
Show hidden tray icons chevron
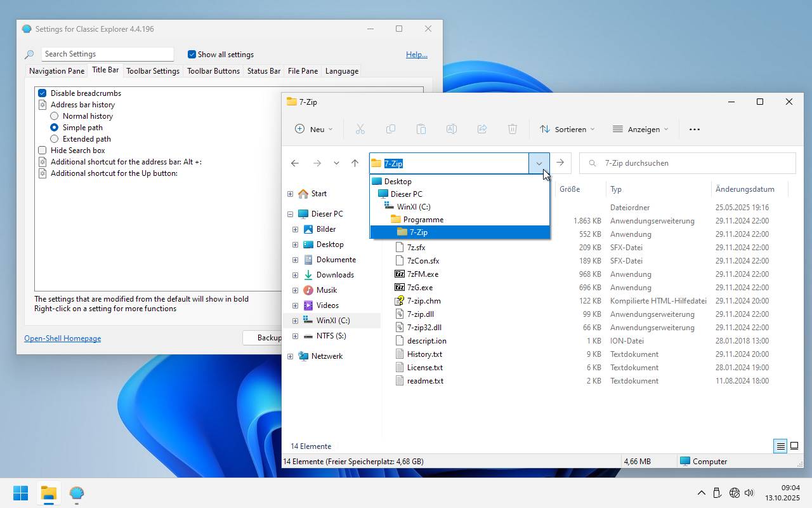701,493
